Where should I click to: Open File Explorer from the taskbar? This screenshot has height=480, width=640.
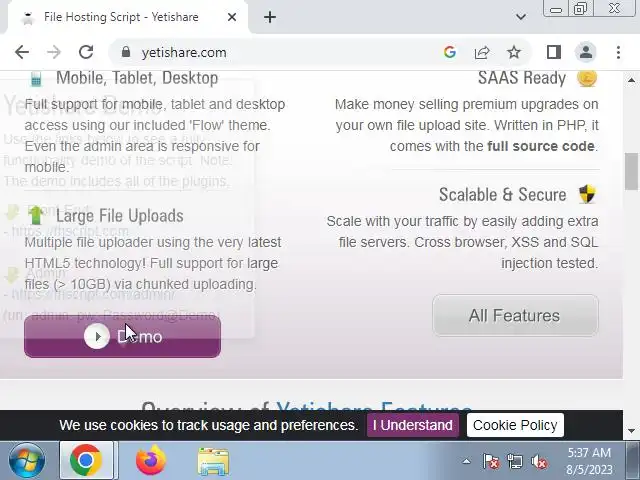point(213,461)
